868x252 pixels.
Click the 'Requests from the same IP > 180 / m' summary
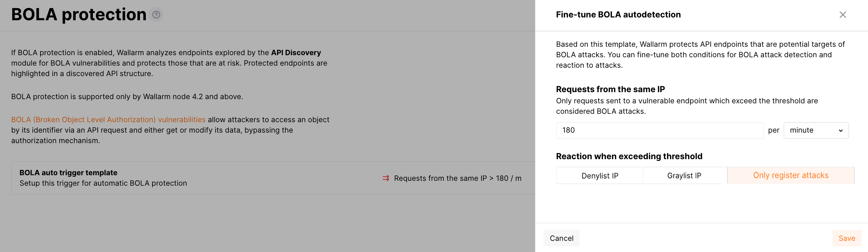point(457,178)
